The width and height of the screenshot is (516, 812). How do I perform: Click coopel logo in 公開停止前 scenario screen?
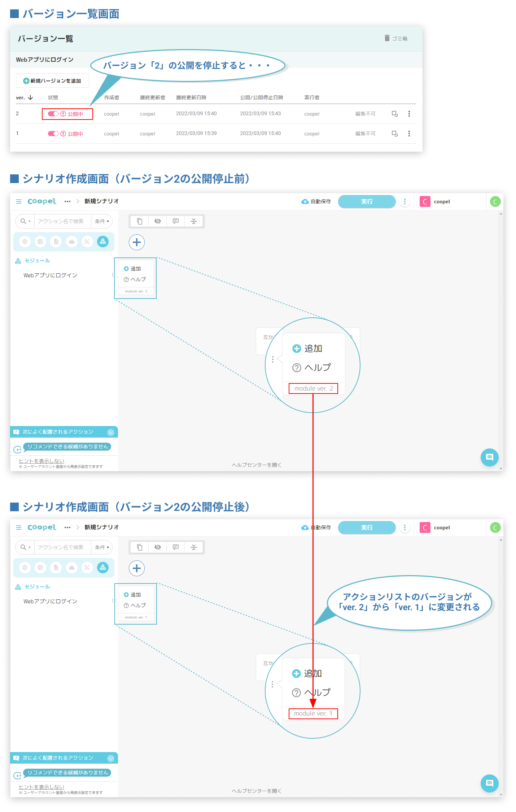pos(42,201)
